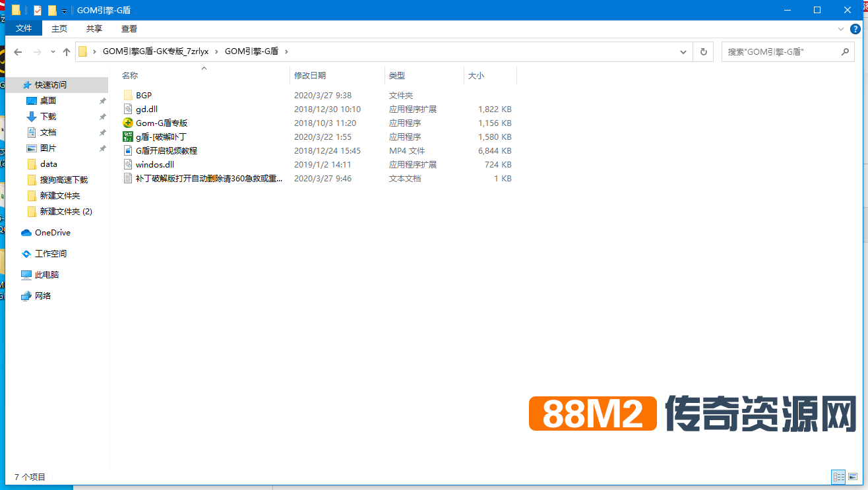Click 1,580 KB size of g盾 patch
The width and height of the screenshot is (868, 490).
(495, 137)
